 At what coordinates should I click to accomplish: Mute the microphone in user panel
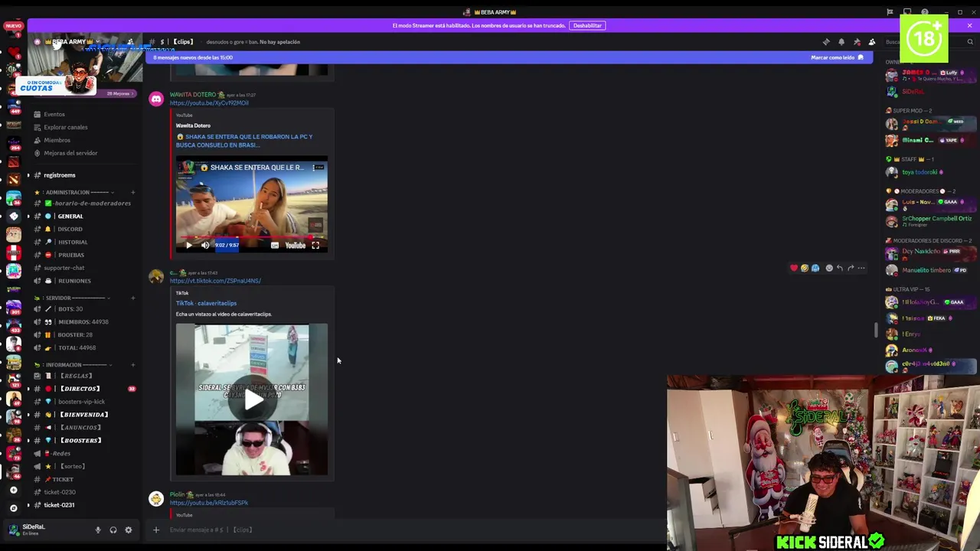point(97,530)
